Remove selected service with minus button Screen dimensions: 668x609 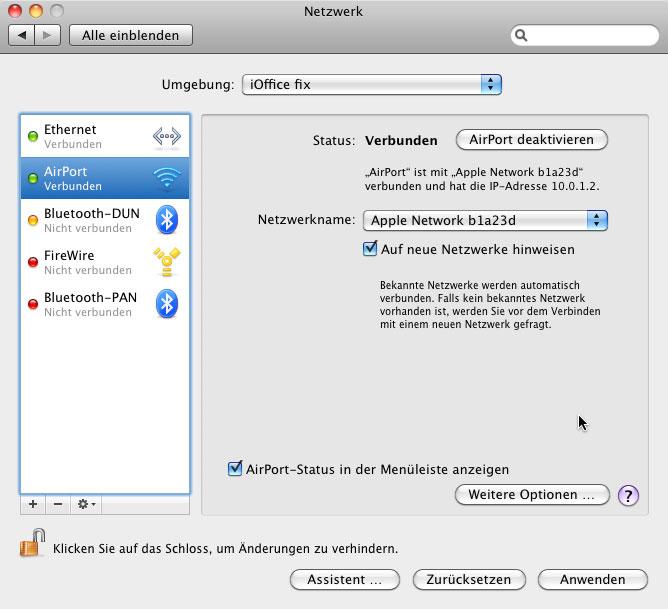[58, 504]
